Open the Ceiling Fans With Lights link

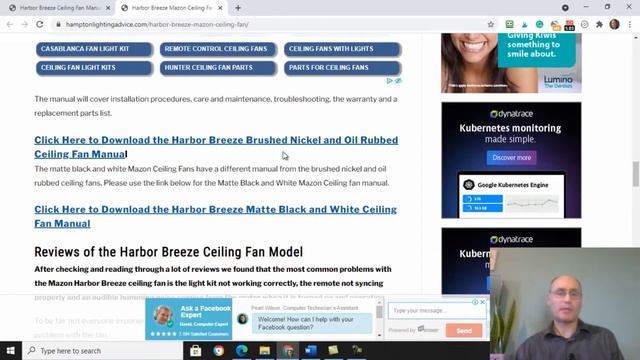pyautogui.click(x=342, y=49)
